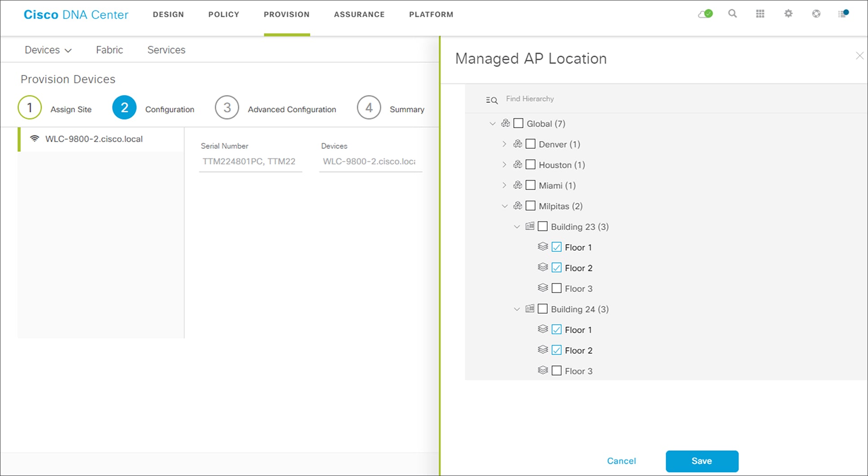
Task: Click the floor icon of Building 23 Floor 1
Action: tap(543, 247)
